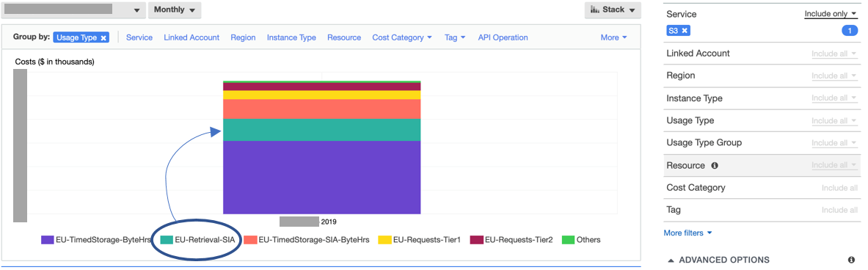The width and height of the screenshot is (868, 270).
Task: Open Instance Type Include all dropdown
Action: 834,98
